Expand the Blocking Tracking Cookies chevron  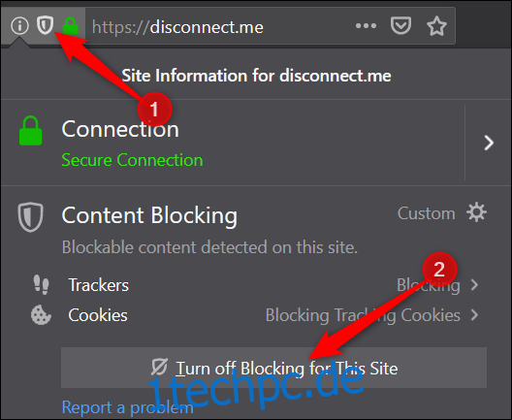pyautogui.click(x=474, y=315)
